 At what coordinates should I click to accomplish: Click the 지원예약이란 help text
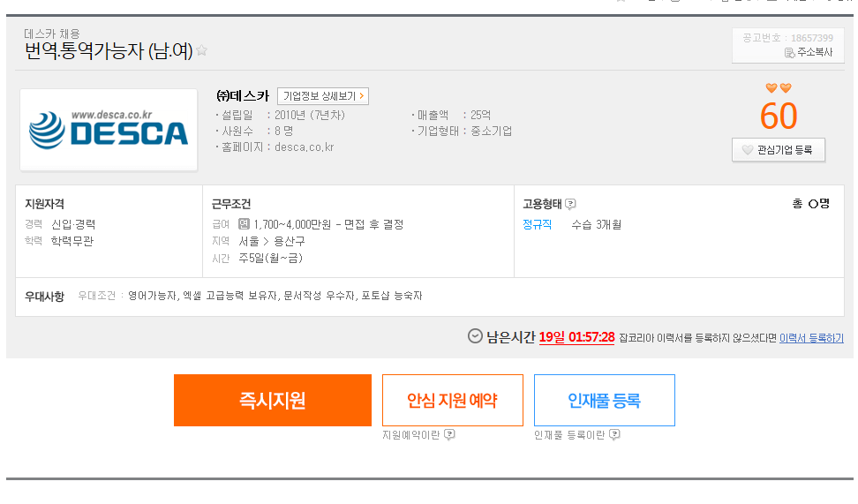tap(411, 435)
